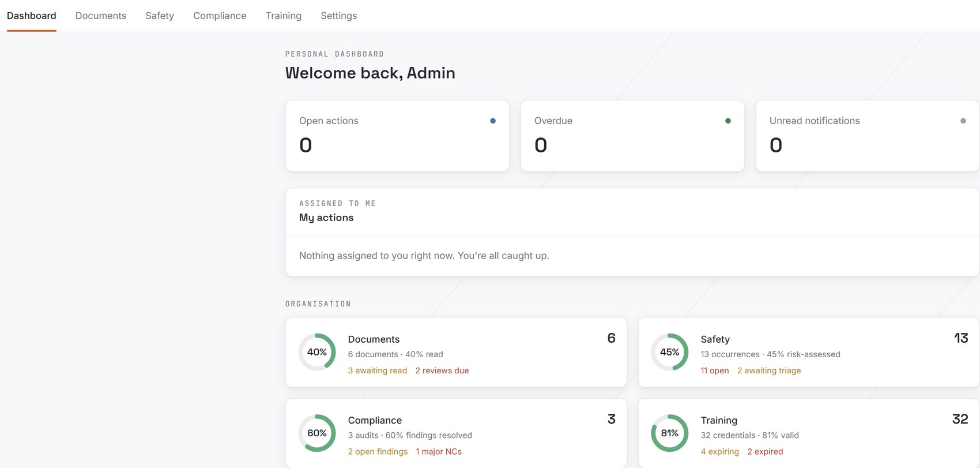This screenshot has width=980, height=468.
Task: Click '11 open' in Safety card
Action: click(x=715, y=370)
